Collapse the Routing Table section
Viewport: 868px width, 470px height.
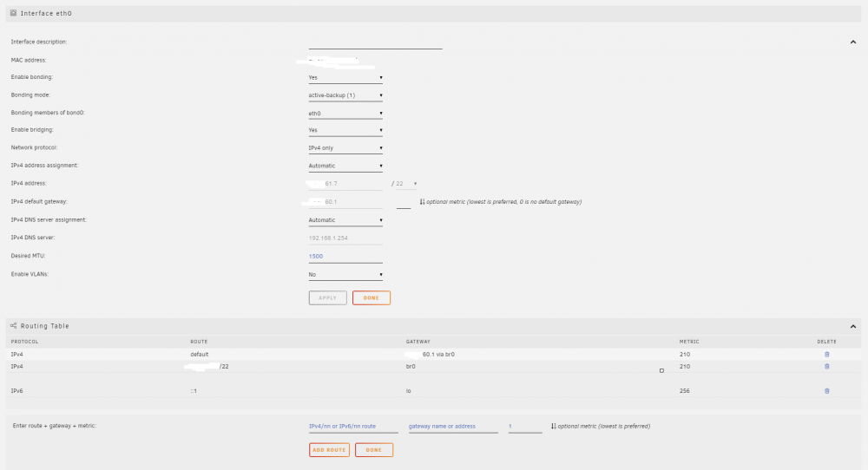853,326
